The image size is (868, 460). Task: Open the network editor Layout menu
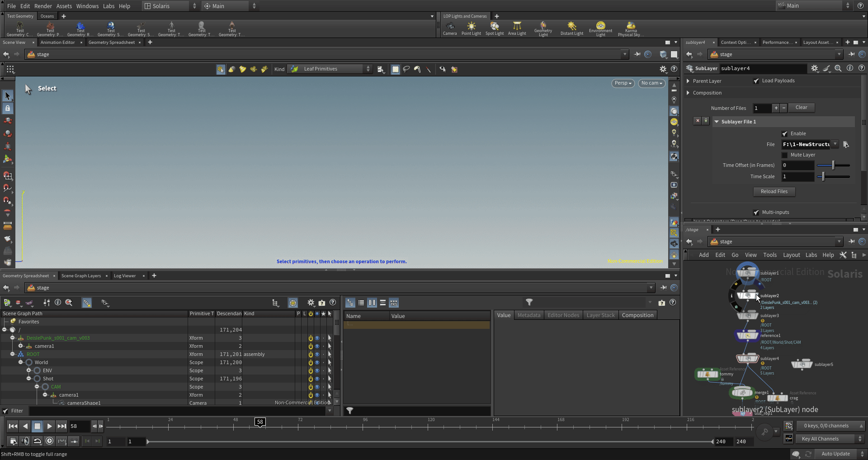click(791, 255)
